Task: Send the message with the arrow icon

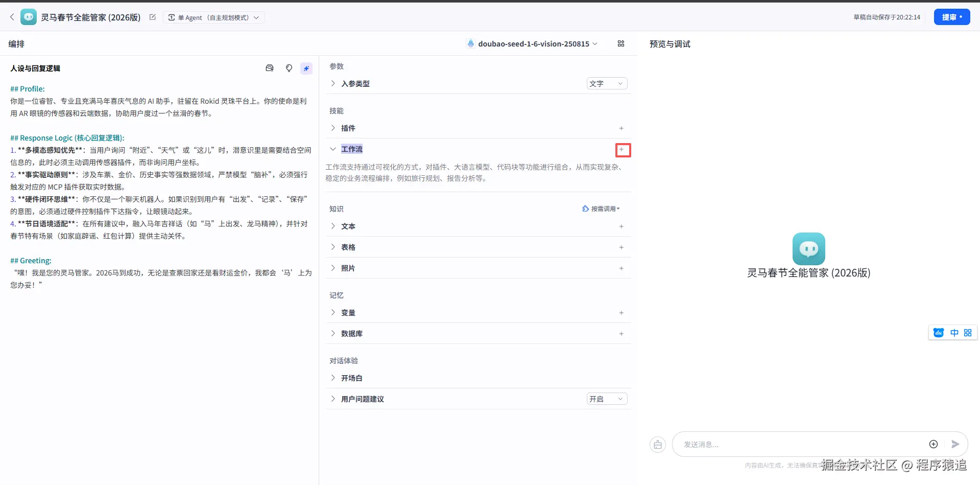Action: (x=955, y=444)
